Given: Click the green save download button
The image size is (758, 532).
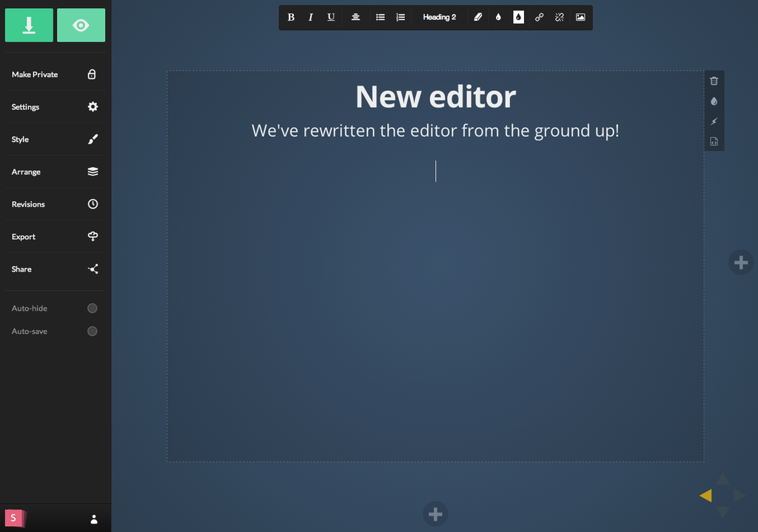Looking at the screenshot, I should point(29,25).
